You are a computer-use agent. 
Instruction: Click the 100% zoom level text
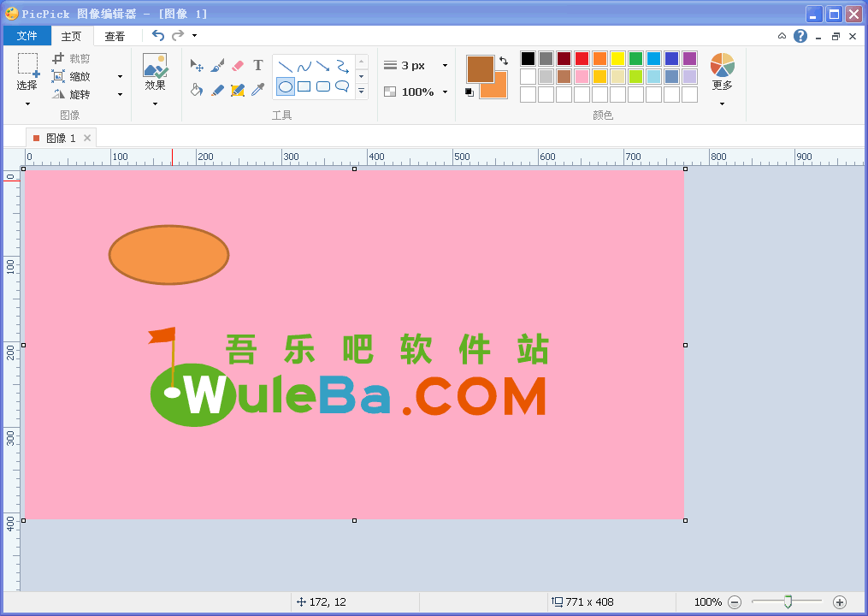coord(708,602)
